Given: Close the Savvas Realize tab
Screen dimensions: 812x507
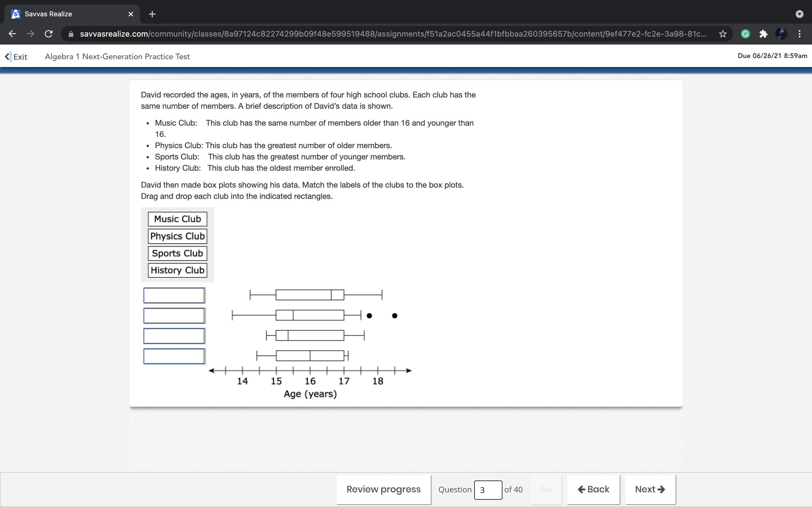Looking at the screenshot, I should pyautogui.click(x=131, y=14).
